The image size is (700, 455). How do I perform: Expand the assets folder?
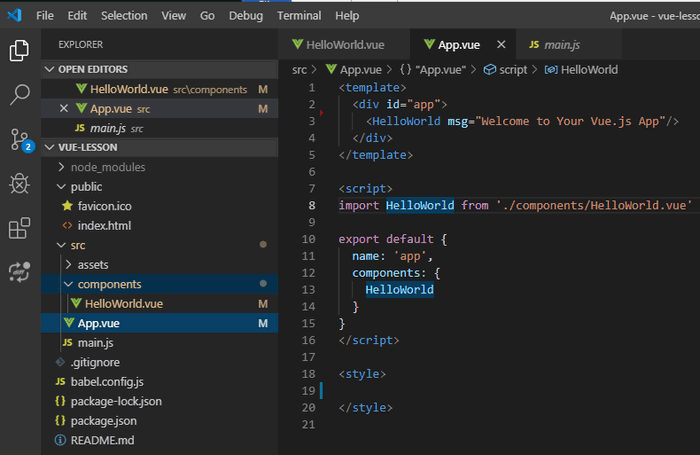pyautogui.click(x=68, y=264)
